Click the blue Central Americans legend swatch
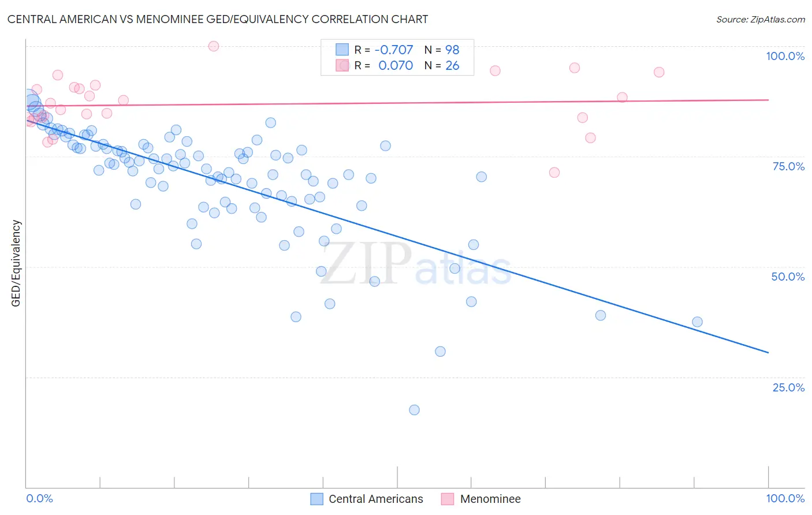The height and width of the screenshot is (515, 812). point(316,499)
